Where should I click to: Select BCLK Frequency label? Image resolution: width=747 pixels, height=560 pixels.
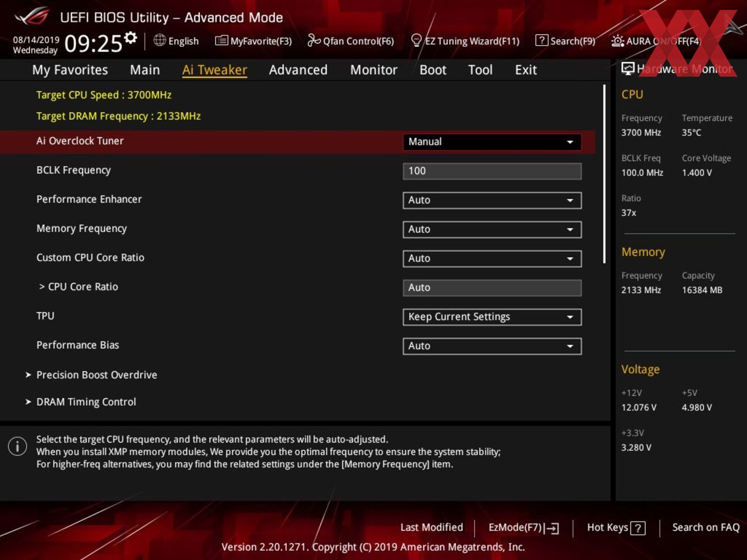[x=74, y=170]
